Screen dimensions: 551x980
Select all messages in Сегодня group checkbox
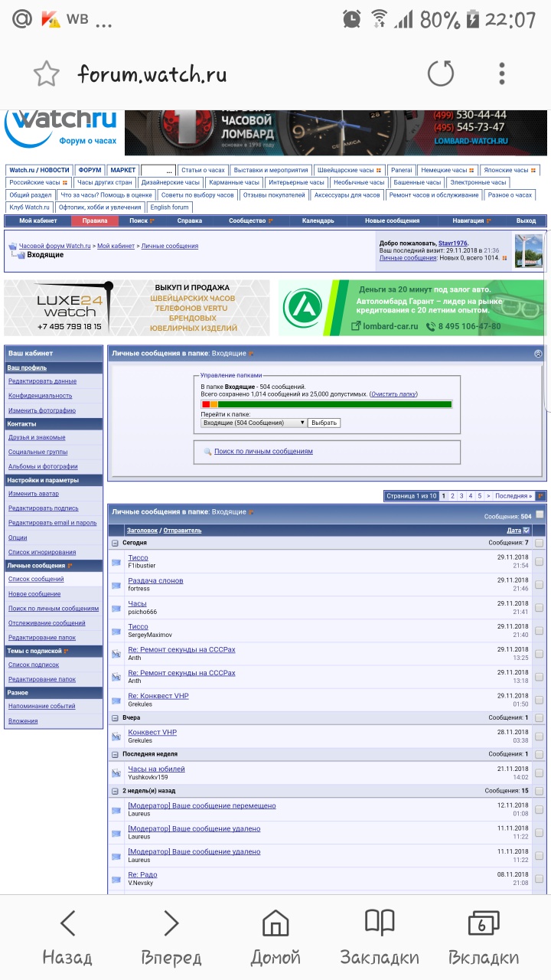pyautogui.click(x=539, y=543)
